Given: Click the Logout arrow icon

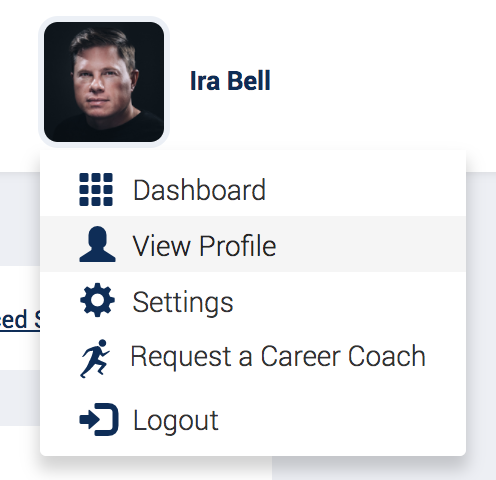Looking at the screenshot, I should tap(99, 419).
